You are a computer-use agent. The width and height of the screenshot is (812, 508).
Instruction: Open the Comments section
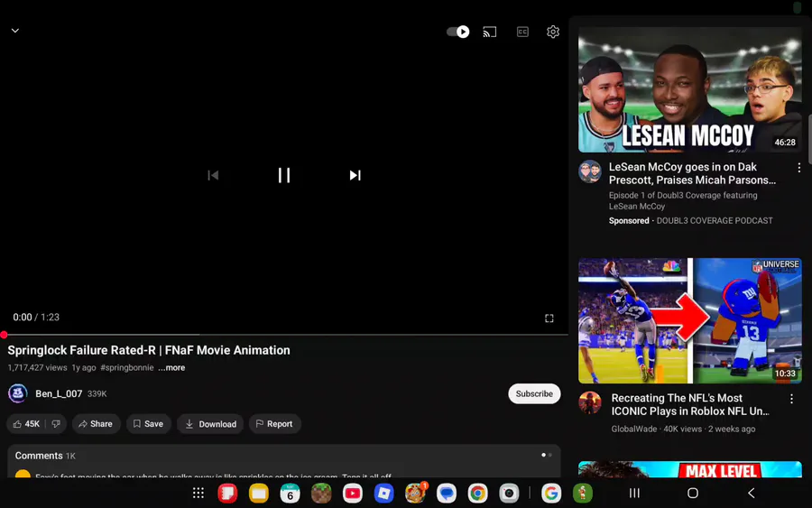(284, 461)
